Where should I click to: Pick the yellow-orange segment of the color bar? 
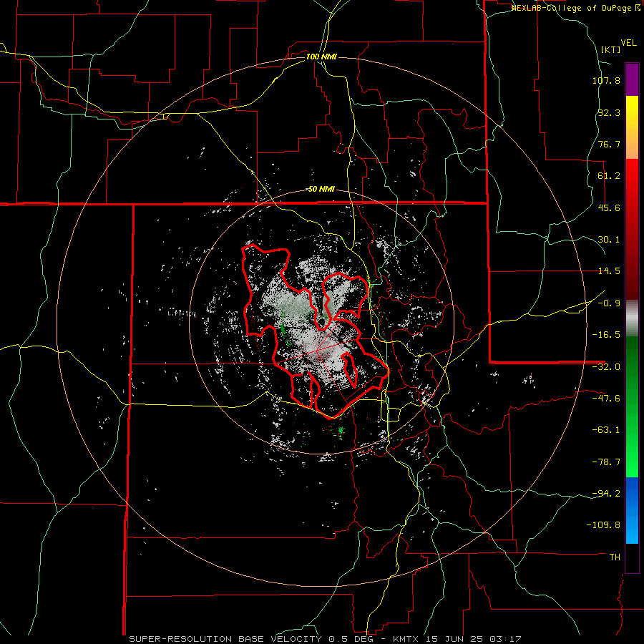pos(632,127)
